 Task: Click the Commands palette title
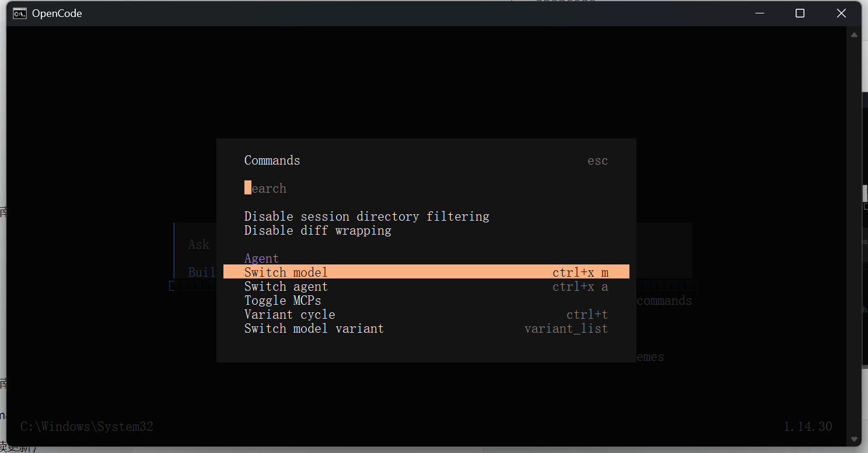coord(272,161)
